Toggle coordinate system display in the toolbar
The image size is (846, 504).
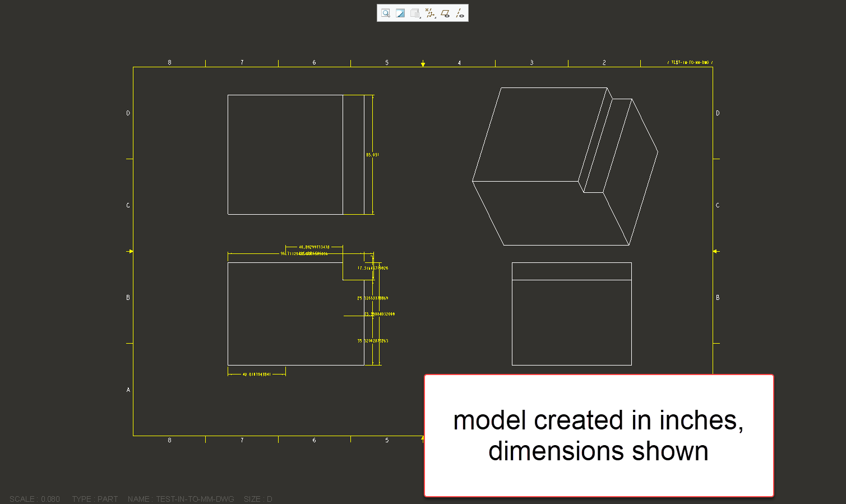coord(429,12)
